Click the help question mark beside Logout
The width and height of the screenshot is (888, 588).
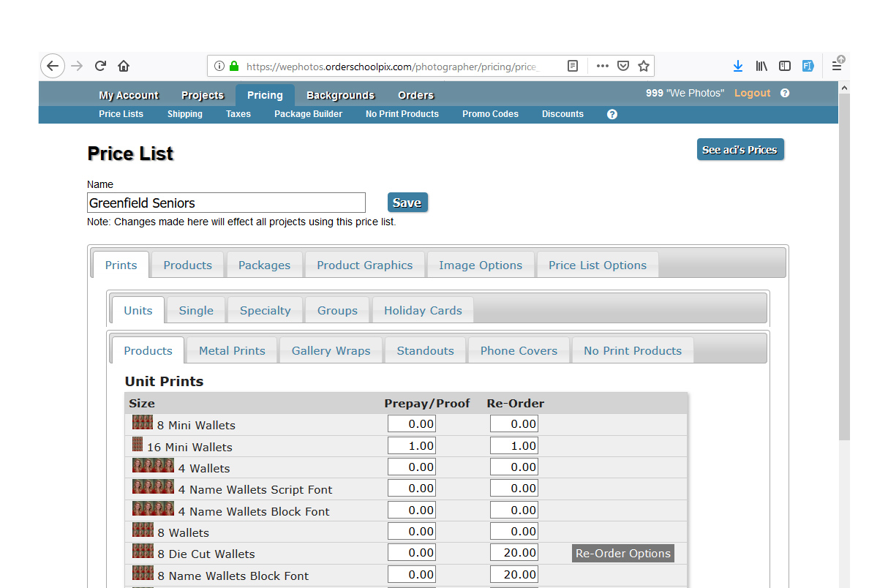tap(785, 94)
